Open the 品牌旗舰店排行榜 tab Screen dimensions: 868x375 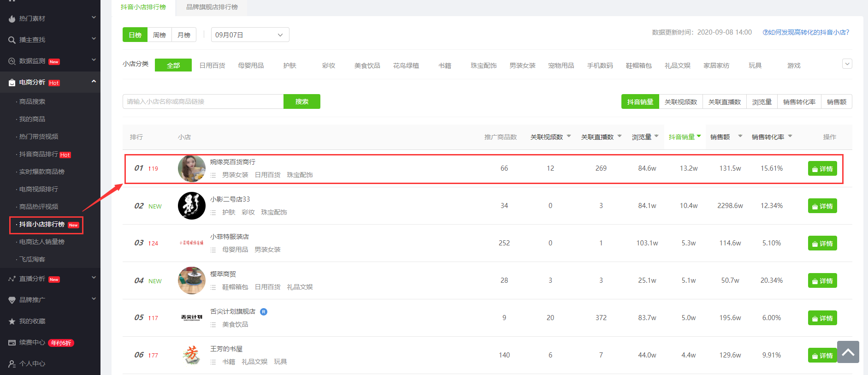(x=212, y=7)
